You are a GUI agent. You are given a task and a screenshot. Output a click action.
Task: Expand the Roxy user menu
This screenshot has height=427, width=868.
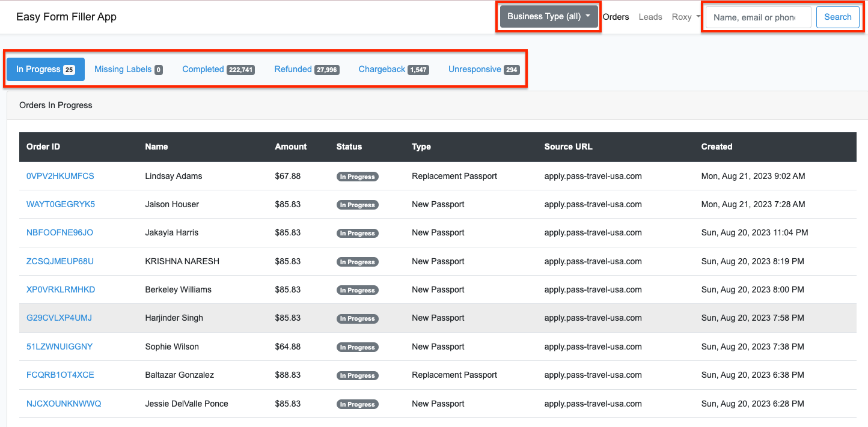(686, 17)
